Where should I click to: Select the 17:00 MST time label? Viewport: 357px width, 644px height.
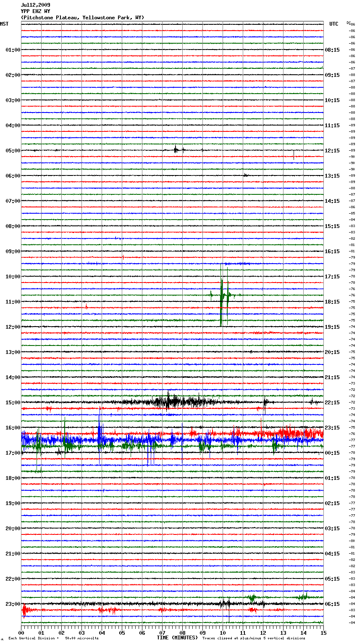point(13,453)
